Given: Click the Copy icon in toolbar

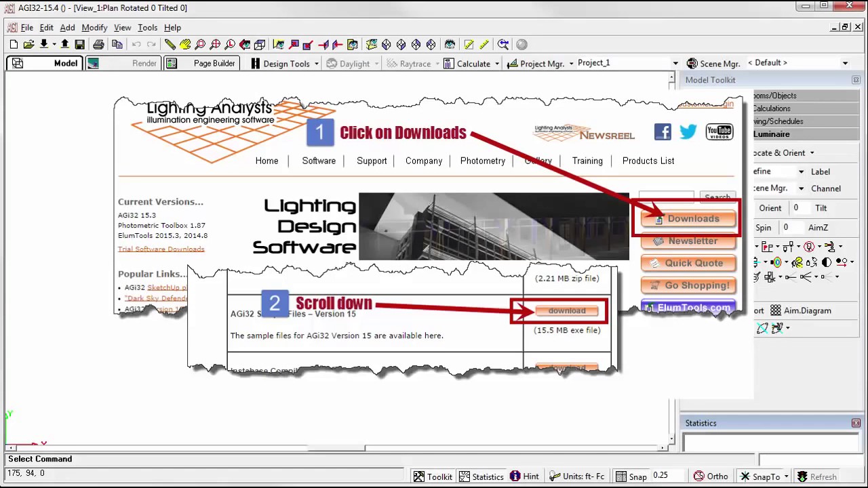Looking at the screenshot, I should tap(117, 45).
